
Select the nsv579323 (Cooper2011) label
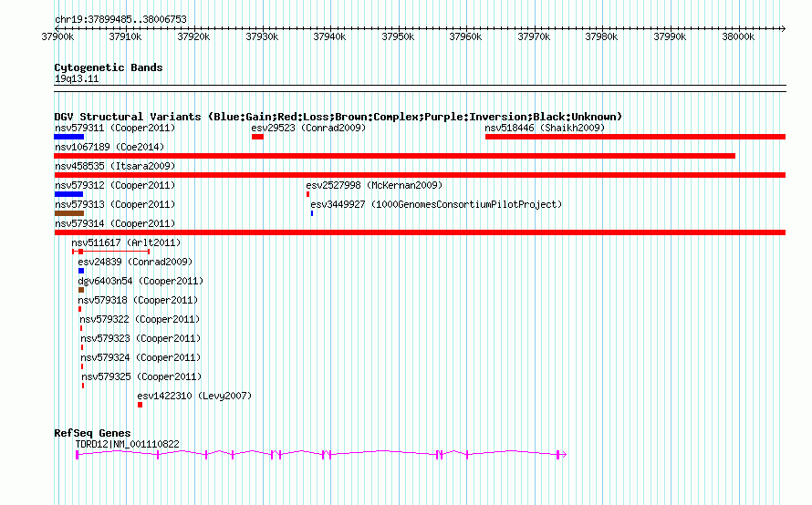coord(141,338)
